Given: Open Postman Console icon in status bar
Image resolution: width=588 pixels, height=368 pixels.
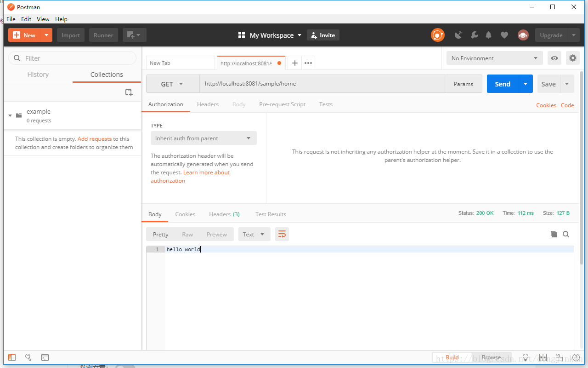Looking at the screenshot, I should [45, 357].
